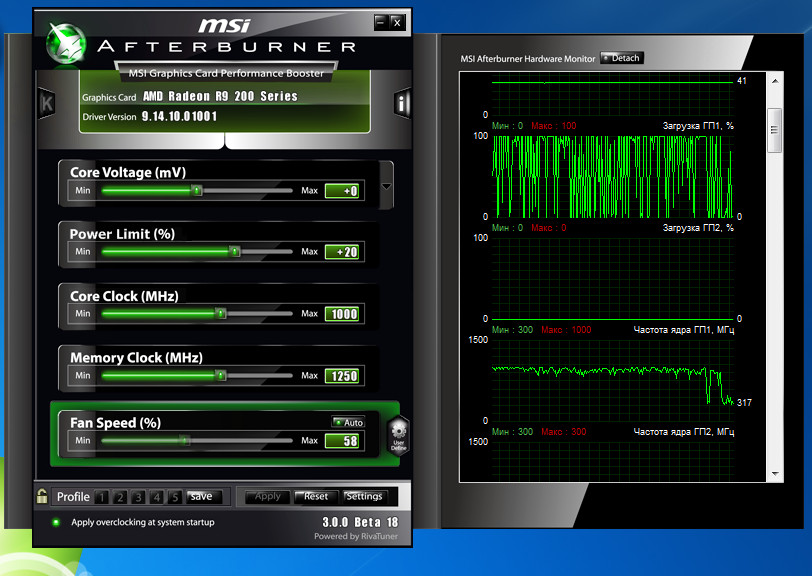Click the 'AMD Radeon R9 200 Series' text
The width and height of the screenshot is (812, 576).
click(x=220, y=96)
